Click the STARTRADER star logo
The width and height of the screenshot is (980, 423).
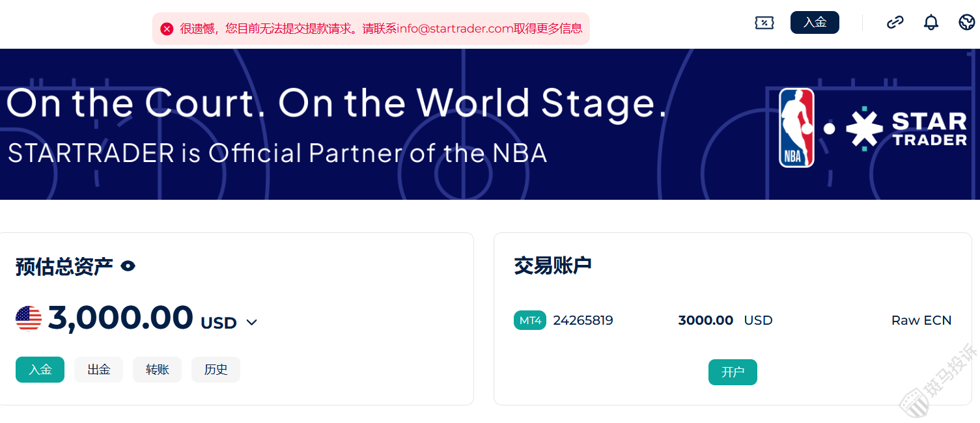[906, 129]
